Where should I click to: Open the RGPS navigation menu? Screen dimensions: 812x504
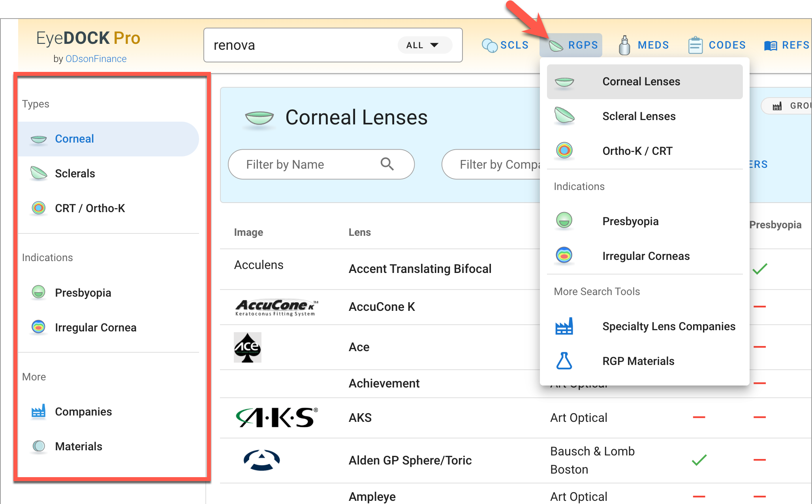coord(573,45)
